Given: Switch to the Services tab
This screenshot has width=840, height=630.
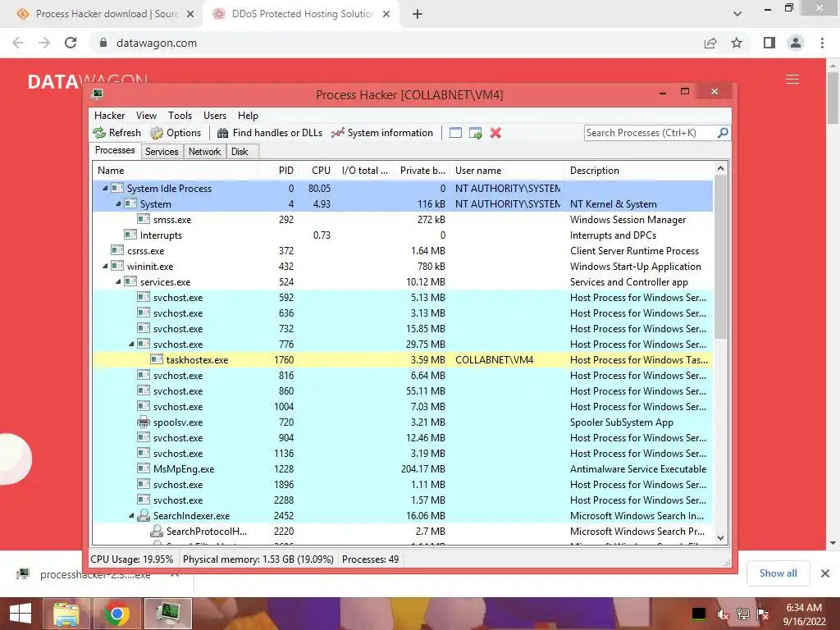Looking at the screenshot, I should coord(162,152).
